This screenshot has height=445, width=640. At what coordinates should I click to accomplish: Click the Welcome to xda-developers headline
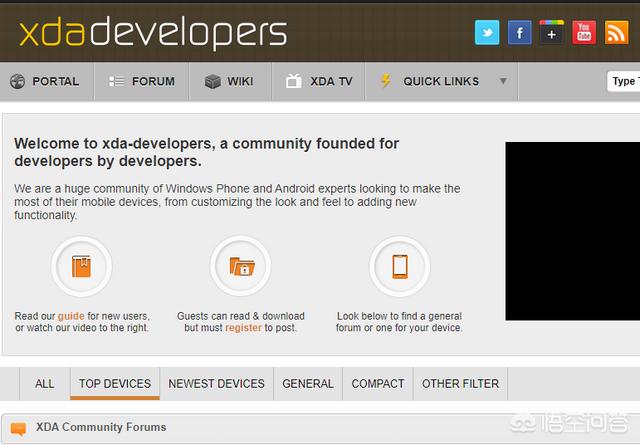click(x=207, y=152)
